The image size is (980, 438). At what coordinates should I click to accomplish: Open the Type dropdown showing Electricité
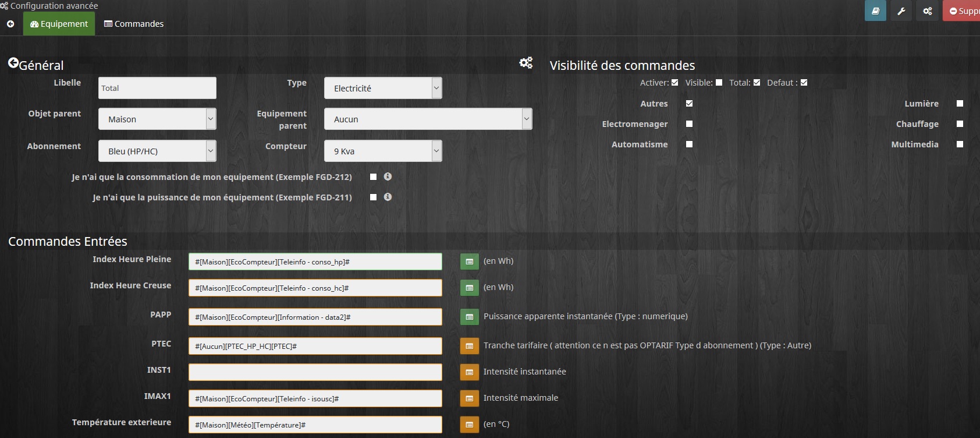pyautogui.click(x=383, y=88)
